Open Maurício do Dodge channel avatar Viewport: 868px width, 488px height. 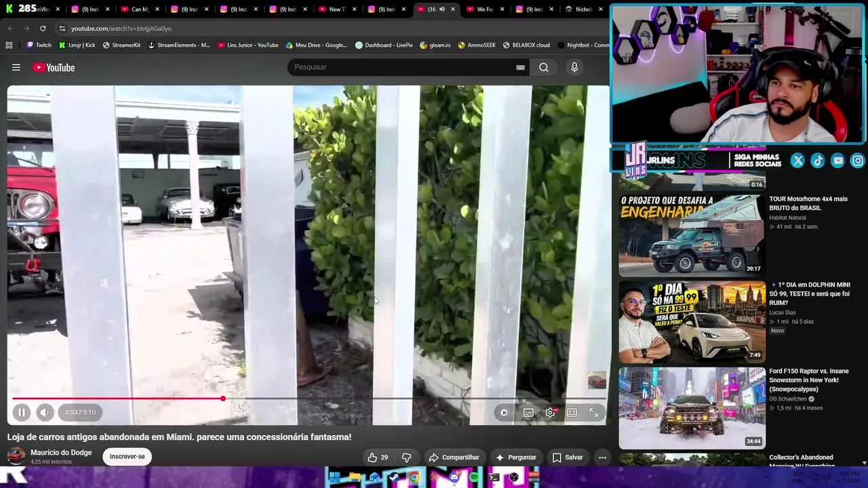pyautogui.click(x=16, y=457)
